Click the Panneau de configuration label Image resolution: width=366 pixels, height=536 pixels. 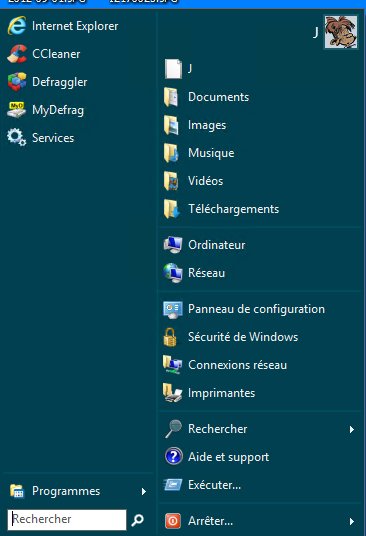tap(256, 309)
